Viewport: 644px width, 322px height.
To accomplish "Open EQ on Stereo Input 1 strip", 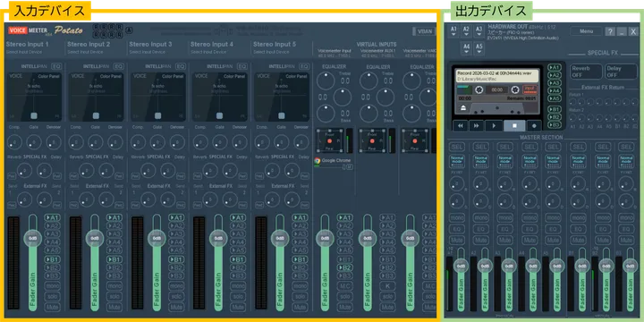I will pos(56,66).
